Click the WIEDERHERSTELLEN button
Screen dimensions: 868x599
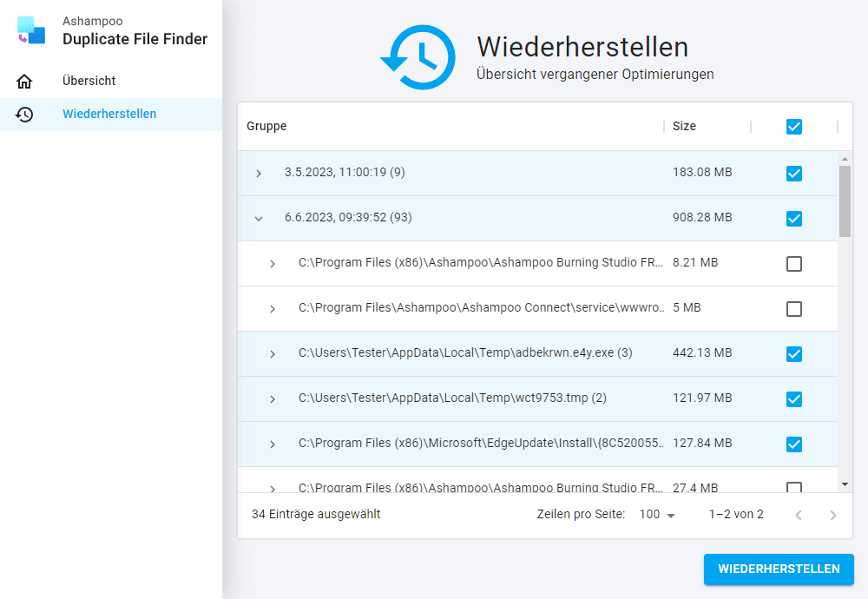point(779,569)
